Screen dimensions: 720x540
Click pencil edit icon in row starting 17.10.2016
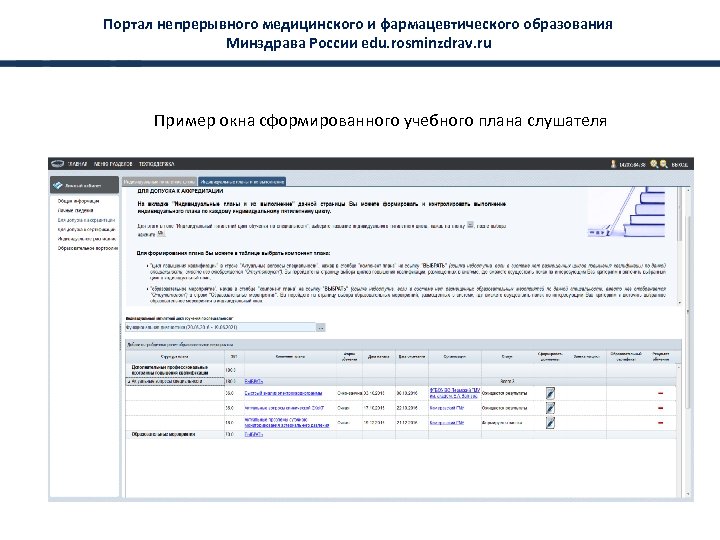click(x=550, y=408)
